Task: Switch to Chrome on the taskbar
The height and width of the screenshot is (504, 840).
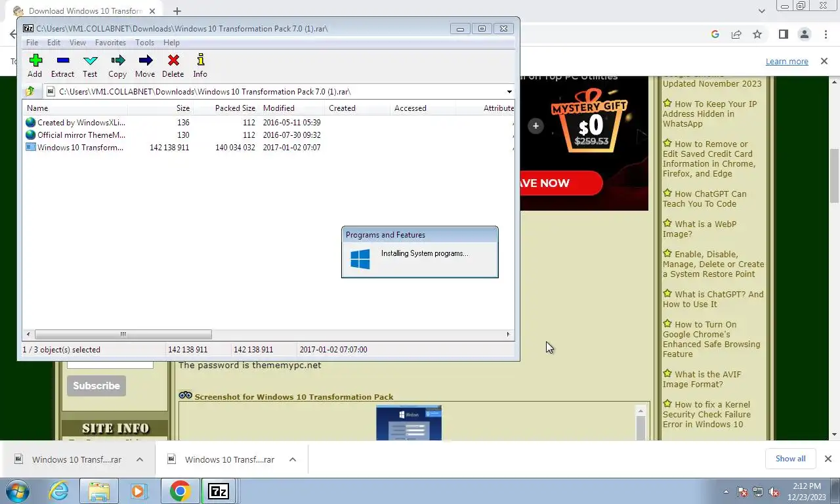Action: [x=180, y=491]
